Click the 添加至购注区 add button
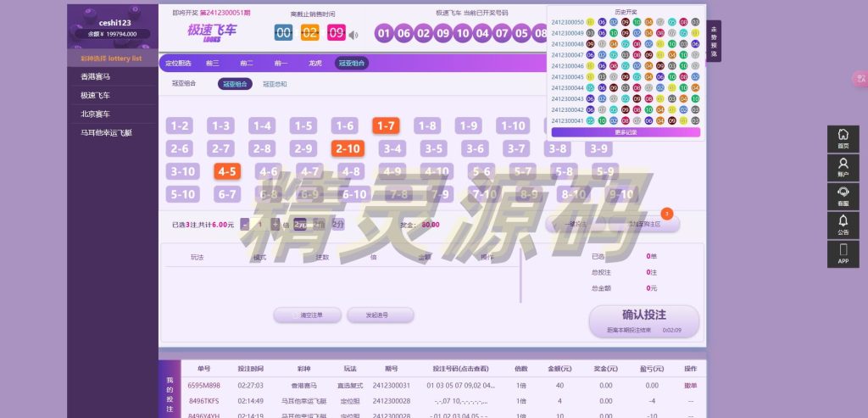The height and width of the screenshot is (418, 868). 645,224
